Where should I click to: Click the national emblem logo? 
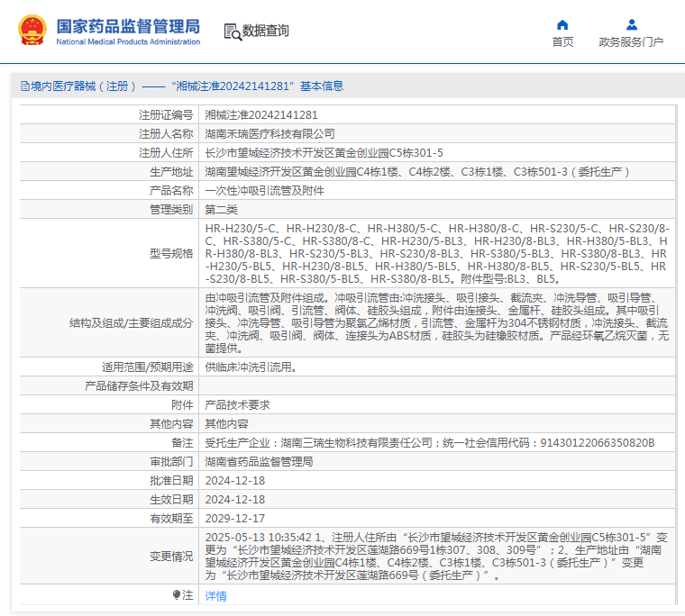[32, 30]
